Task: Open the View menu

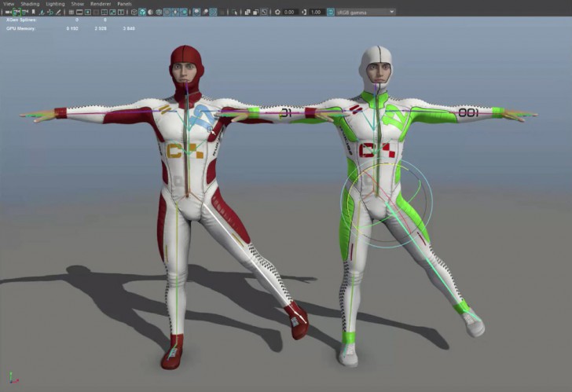Action: point(9,4)
